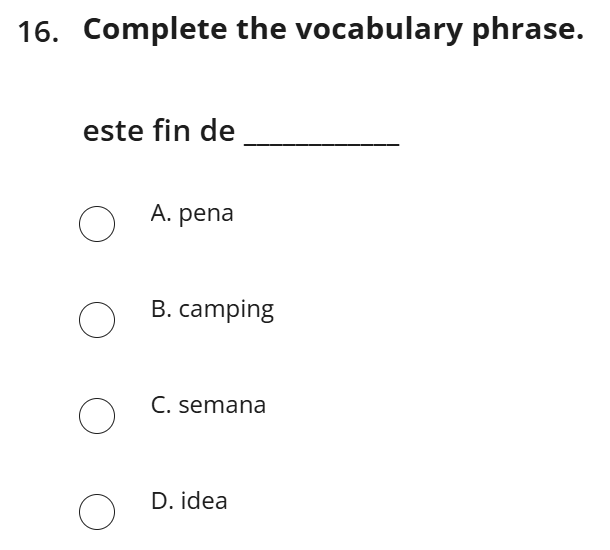This screenshot has width=610, height=550.
Task: Click the 'A. pena' answer label
Action: coord(192,213)
